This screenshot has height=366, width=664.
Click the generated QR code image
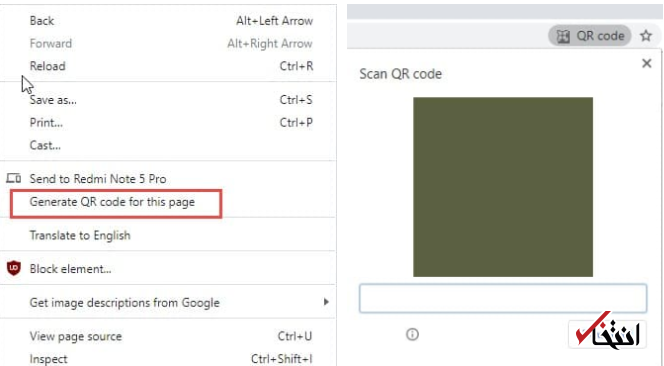coord(503,187)
